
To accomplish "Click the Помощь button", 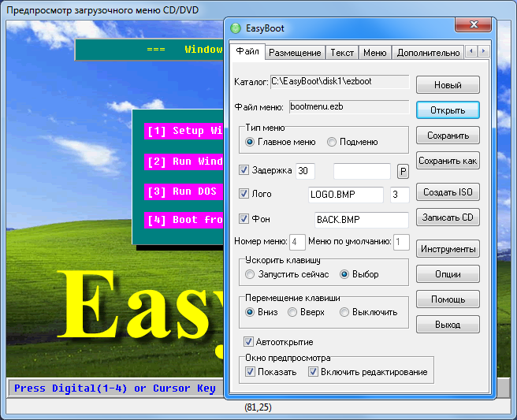I will pyautogui.click(x=448, y=299).
